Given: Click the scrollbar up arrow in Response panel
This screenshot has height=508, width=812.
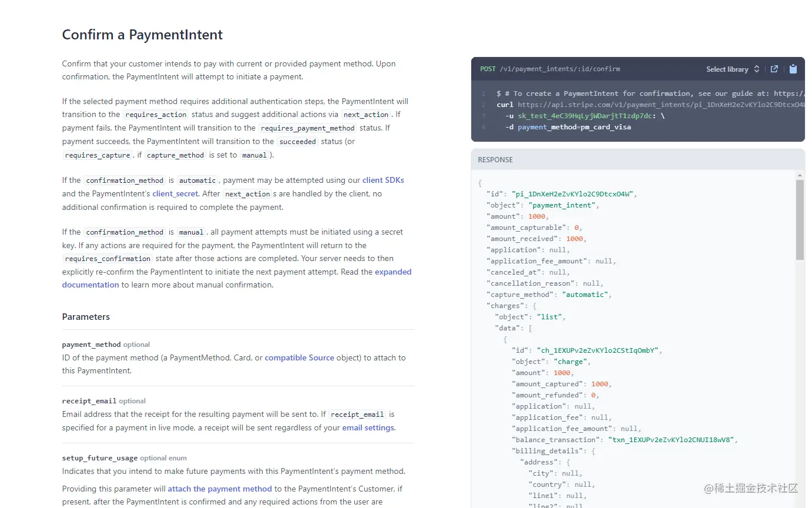Looking at the screenshot, I should tap(800, 175).
